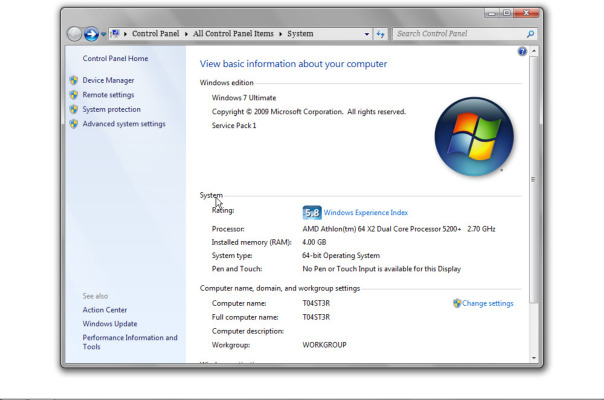Click the No Pen or Touch Input text
The height and width of the screenshot is (400, 604).
[x=381, y=269]
